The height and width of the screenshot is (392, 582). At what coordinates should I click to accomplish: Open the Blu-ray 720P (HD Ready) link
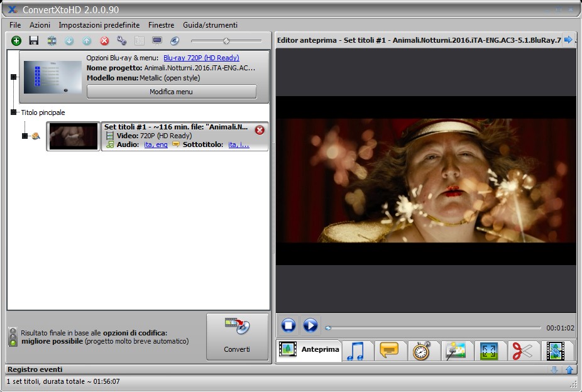pyautogui.click(x=201, y=58)
